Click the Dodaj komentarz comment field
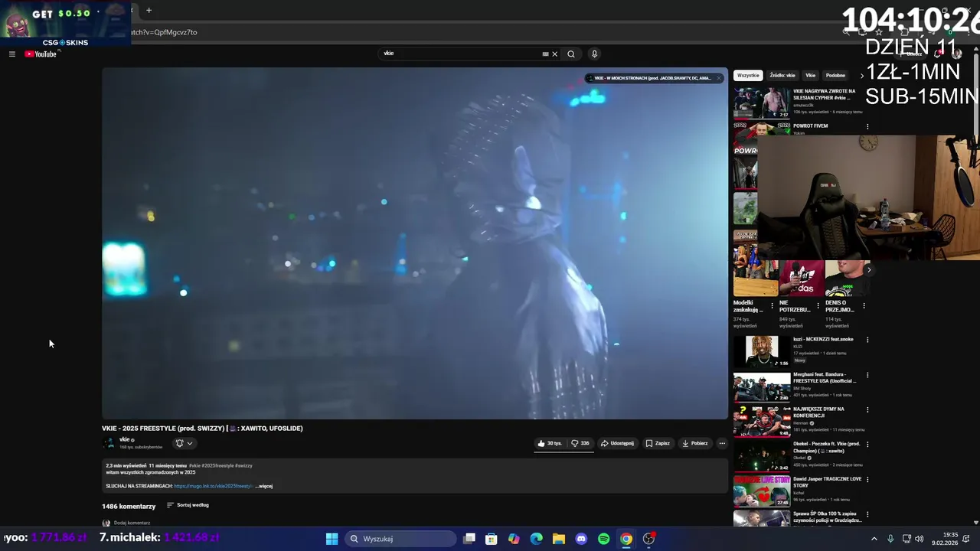This screenshot has width=980, height=551. point(132,523)
